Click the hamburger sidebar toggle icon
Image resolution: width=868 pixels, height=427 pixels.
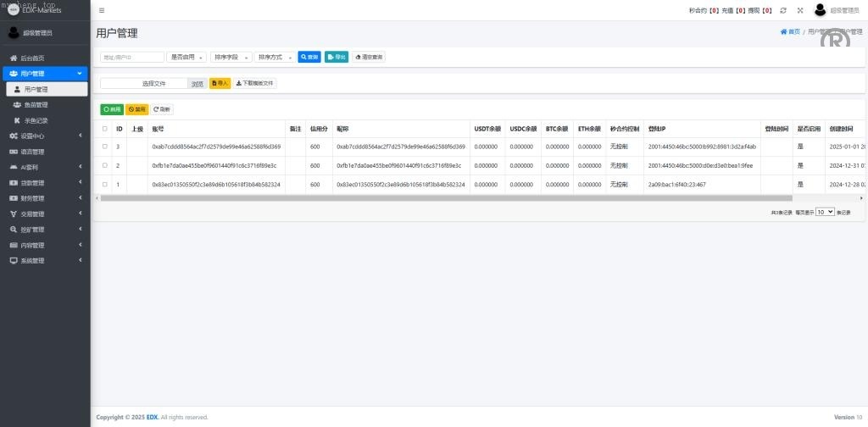pyautogui.click(x=102, y=10)
